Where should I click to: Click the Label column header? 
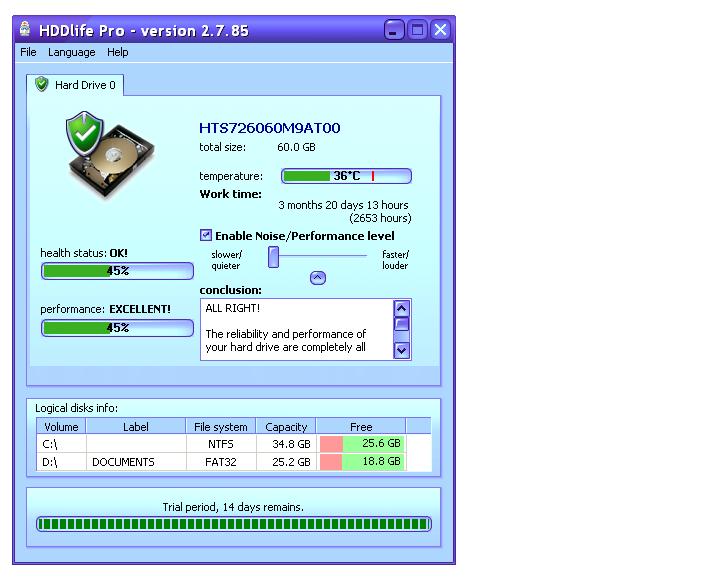(136, 426)
